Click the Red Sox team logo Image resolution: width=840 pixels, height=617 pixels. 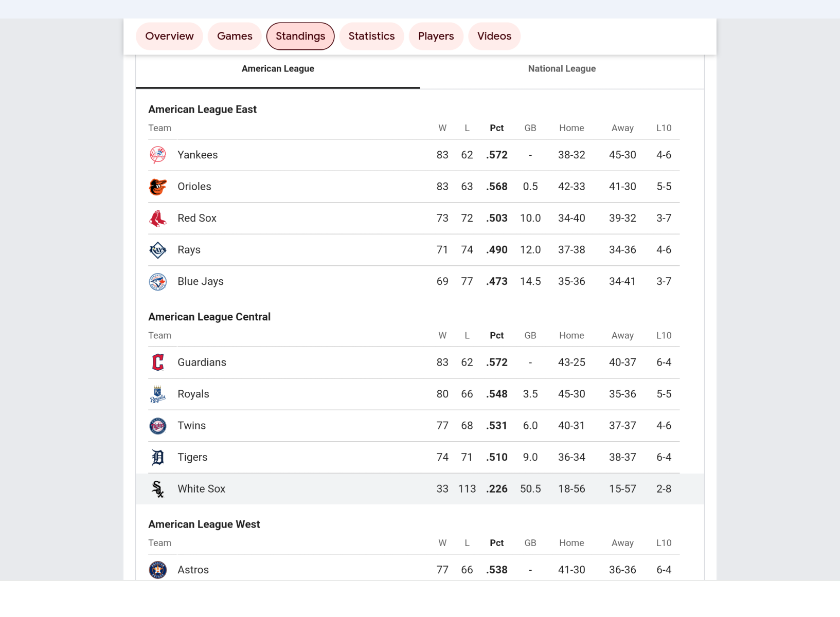click(x=157, y=218)
